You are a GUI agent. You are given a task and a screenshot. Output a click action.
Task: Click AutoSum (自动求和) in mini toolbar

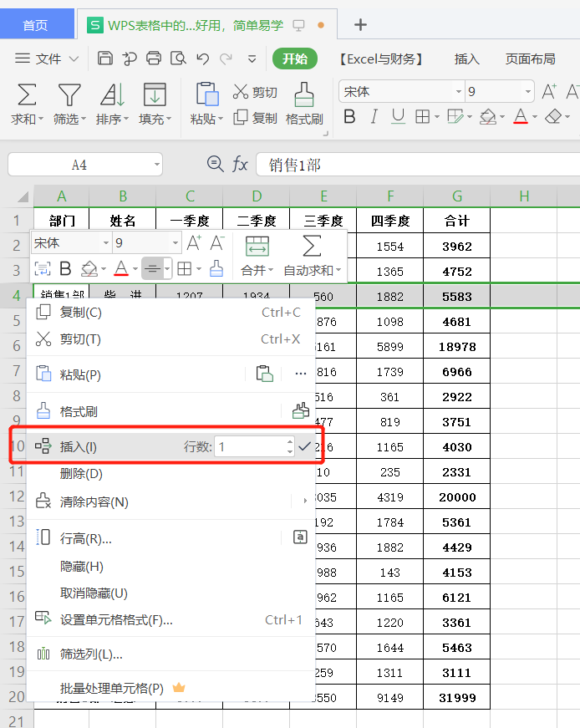[x=312, y=257]
